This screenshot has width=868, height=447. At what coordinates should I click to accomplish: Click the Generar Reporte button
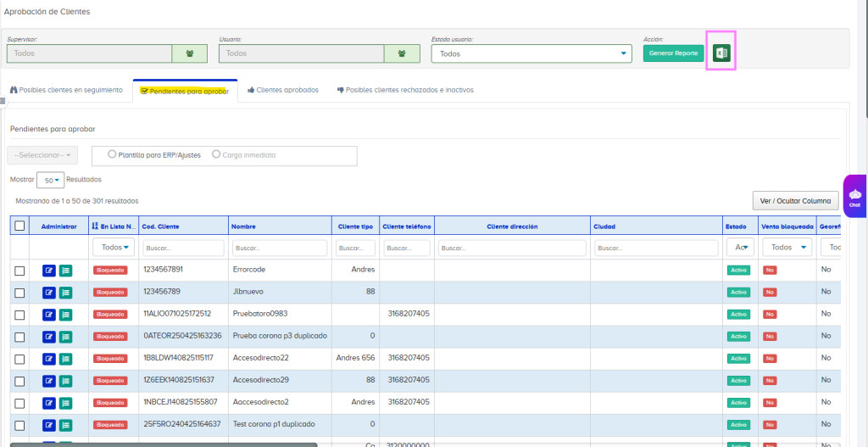[x=673, y=53]
